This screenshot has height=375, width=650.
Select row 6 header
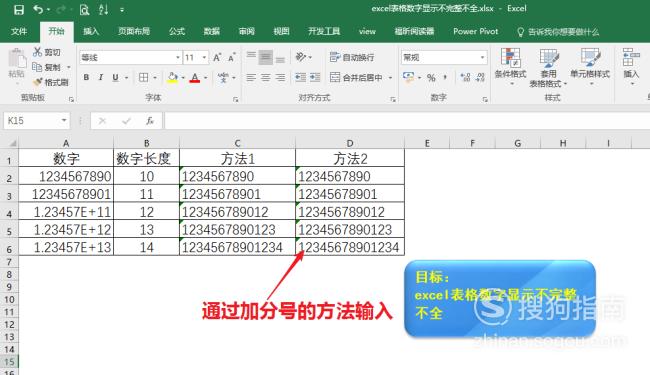pos(9,248)
